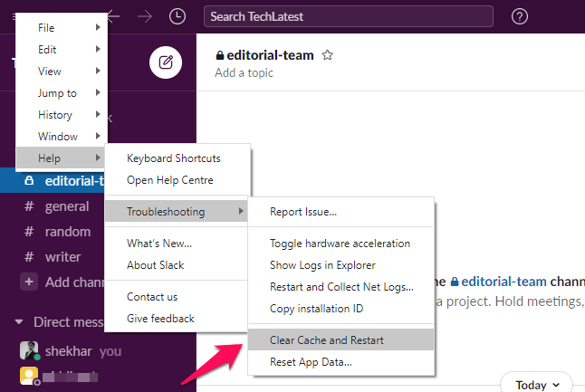
Task: Expand the Window submenu
Action: point(62,136)
